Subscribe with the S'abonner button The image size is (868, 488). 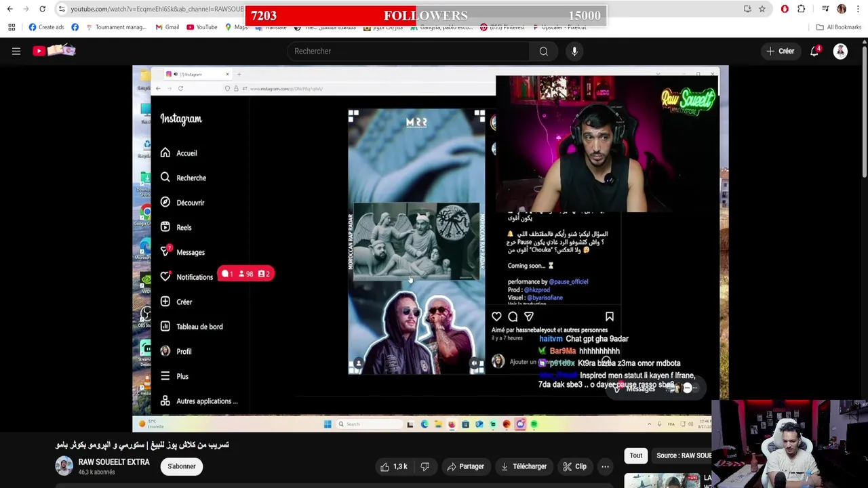[x=182, y=466]
